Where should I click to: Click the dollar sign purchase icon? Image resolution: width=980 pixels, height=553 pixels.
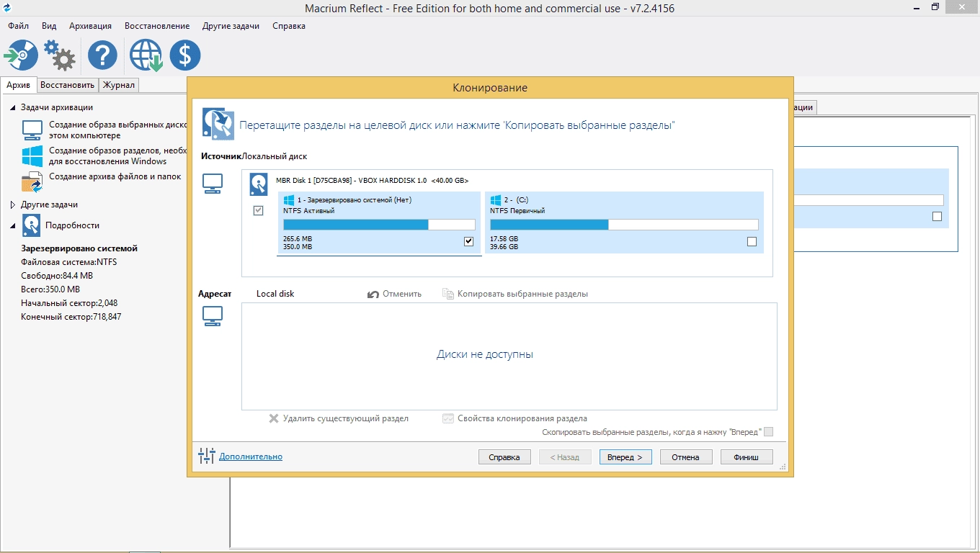point(185,55)
